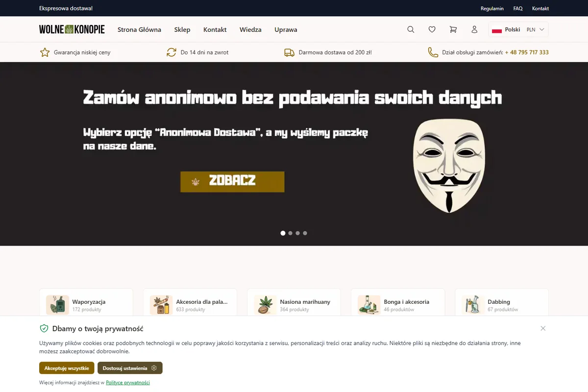Click Do 14 dni na zwrot text
The width and height of the screenshot is (588, 392).
click(x=204, y=52)
